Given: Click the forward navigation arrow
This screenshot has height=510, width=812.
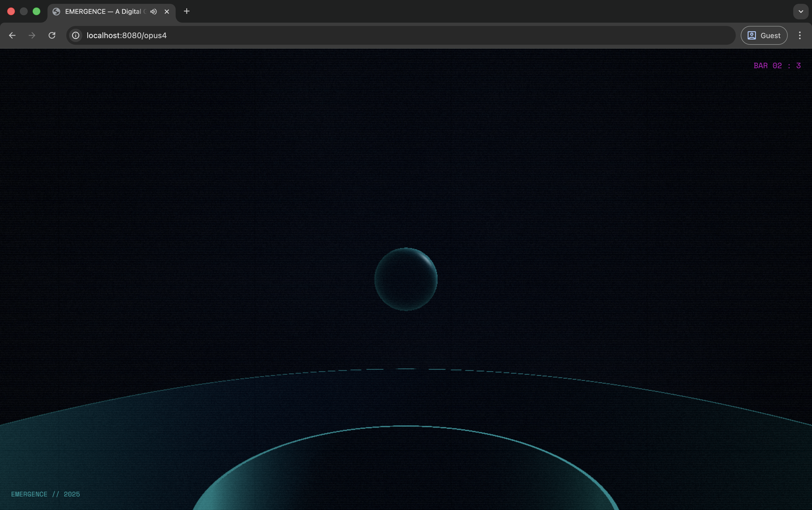Looking at the screenshot, I should pyautogui.click(x=32, y=35).
